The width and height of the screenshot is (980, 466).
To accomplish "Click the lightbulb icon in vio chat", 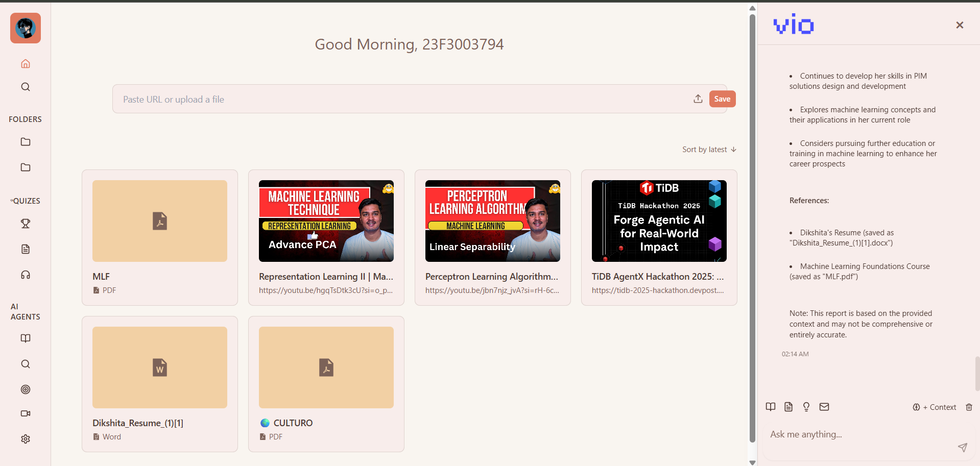I will [x=806, y=407].
